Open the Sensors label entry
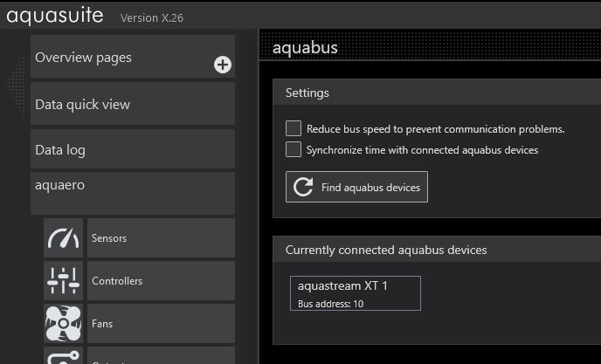This screenshot has width=601, height=364. (x=161, y=238)
